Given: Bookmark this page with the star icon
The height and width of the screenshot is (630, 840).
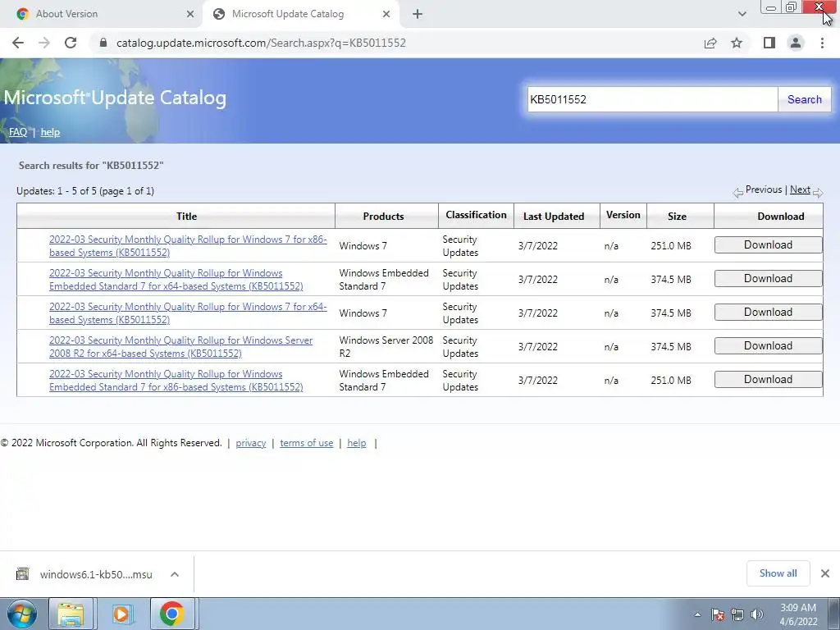Looking at the screenshot, I should [x=737, y=43].
